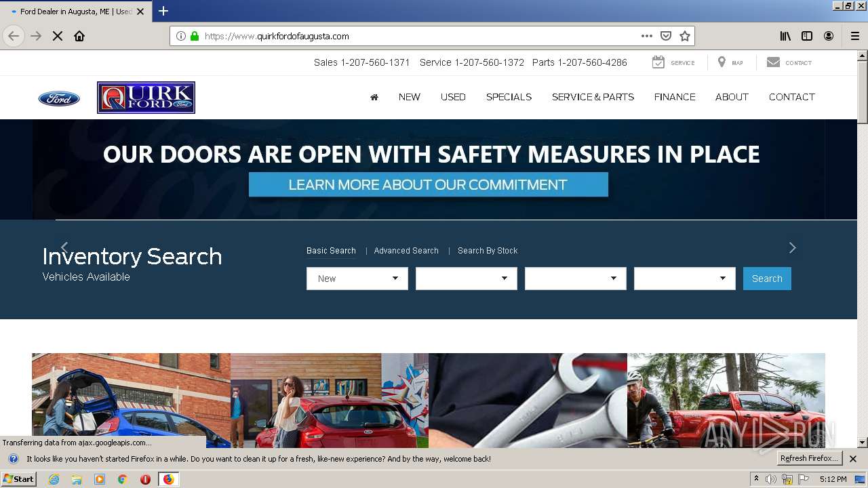Viewport: 868px width, 488px height.
Task: Open Chrome from the taskbar
Action: point(122,479)
